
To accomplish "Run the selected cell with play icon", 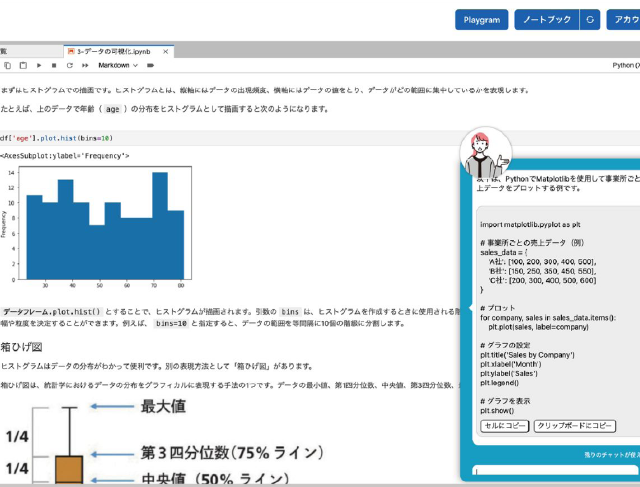I will (x=39, y=65).
